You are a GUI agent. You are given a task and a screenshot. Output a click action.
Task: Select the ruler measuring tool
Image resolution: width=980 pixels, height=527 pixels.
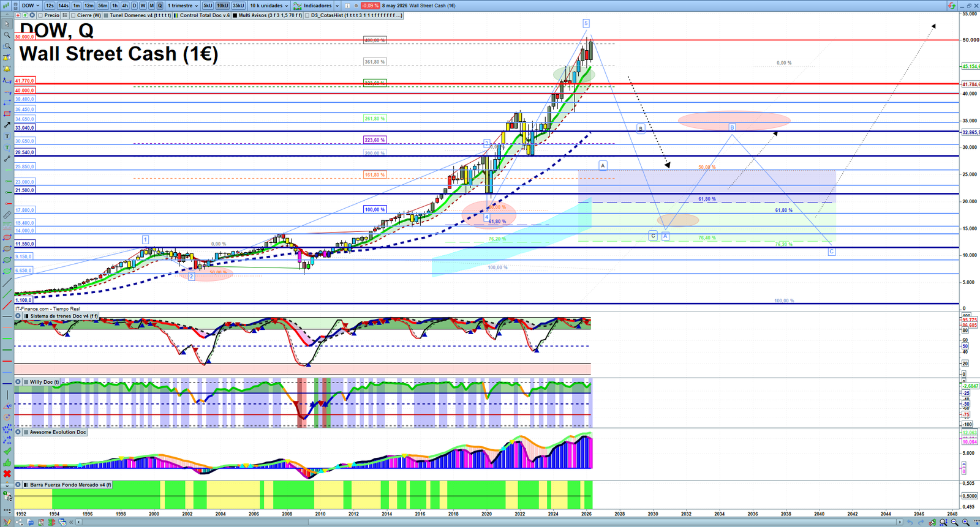point(7,215)
